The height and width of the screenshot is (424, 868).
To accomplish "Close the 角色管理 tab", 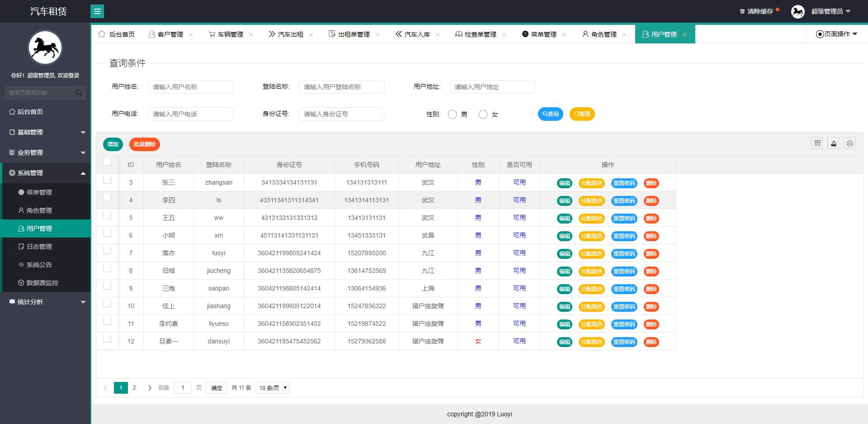I will [x=624, y=35].
